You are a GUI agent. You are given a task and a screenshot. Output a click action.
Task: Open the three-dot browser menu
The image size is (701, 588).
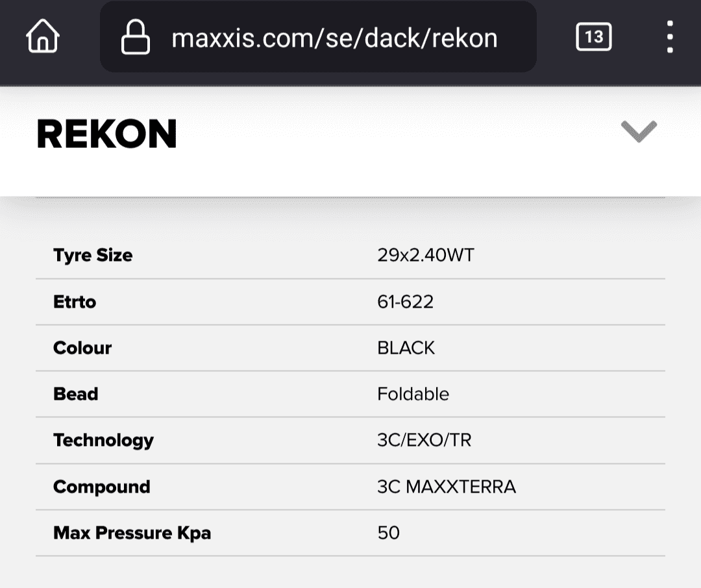click(670, 36)
